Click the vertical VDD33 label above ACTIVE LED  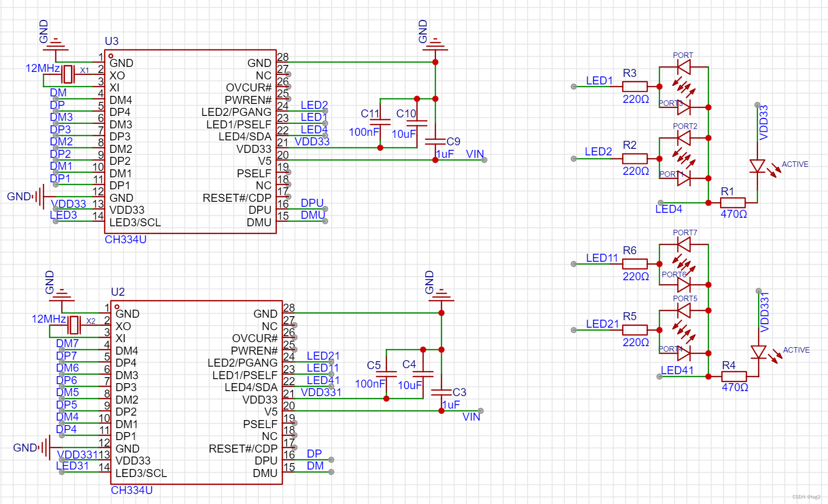(x=764, y=122)
